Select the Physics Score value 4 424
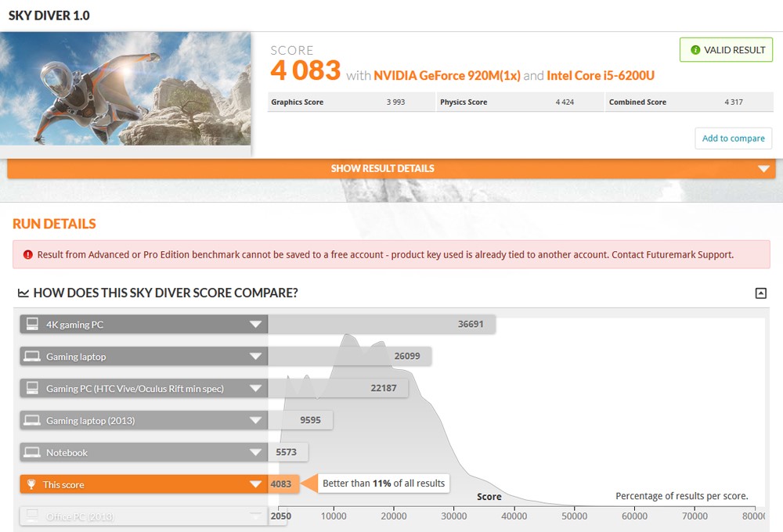Viewport: 783px width, 532px height. point(565,102)
